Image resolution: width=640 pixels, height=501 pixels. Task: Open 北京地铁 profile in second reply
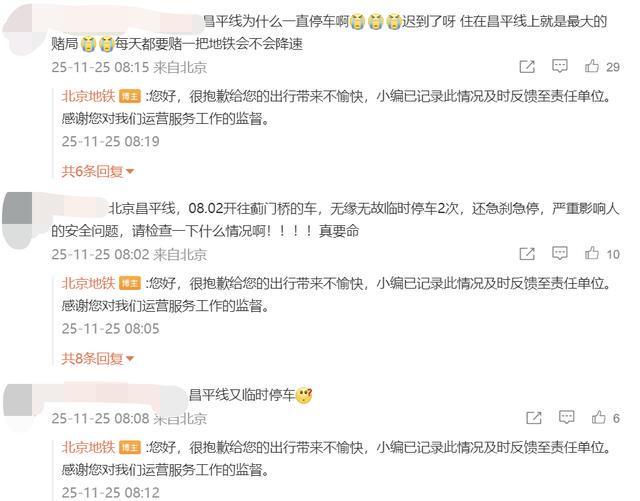click(88, 283)
